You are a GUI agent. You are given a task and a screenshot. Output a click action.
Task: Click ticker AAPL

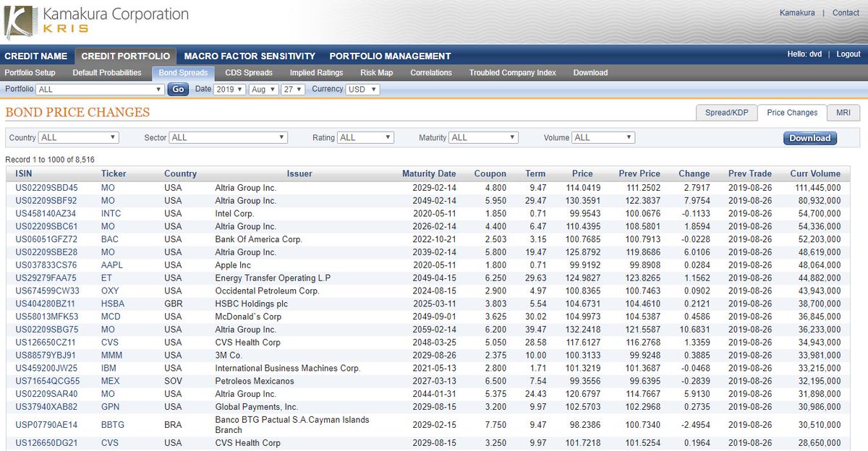[112, 265]
